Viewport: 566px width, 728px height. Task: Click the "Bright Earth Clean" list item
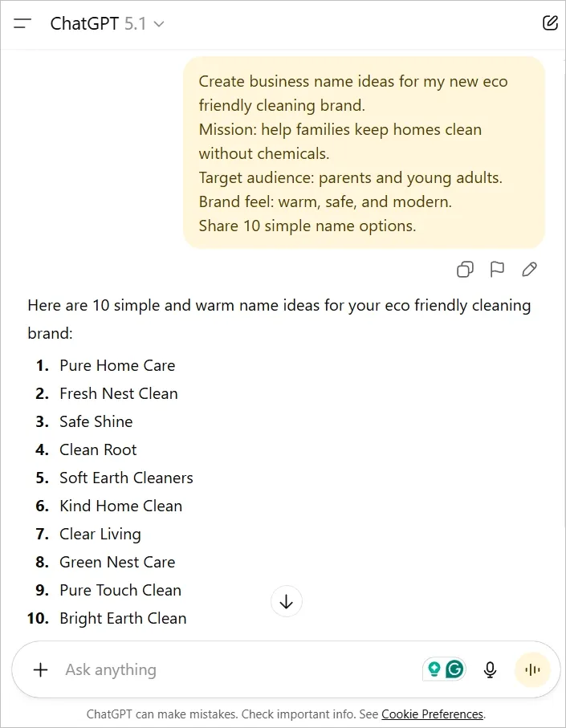(123, 618)
